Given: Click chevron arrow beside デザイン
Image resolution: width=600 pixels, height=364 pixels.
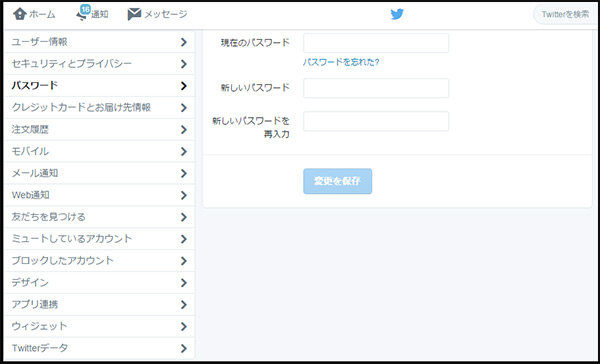Looking at the screenshot, I should (x=184, y=283).
